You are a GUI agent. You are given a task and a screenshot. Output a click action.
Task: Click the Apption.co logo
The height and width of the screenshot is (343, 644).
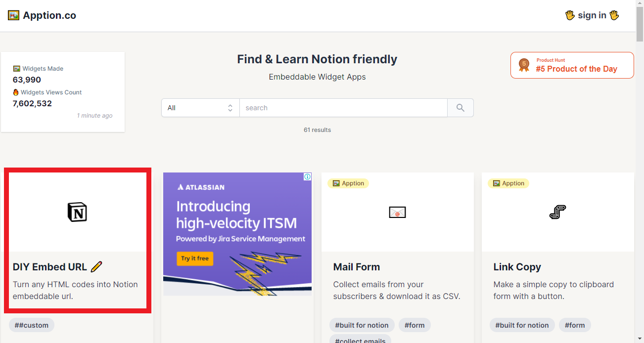pyautogui.click(x=42, y=15)
